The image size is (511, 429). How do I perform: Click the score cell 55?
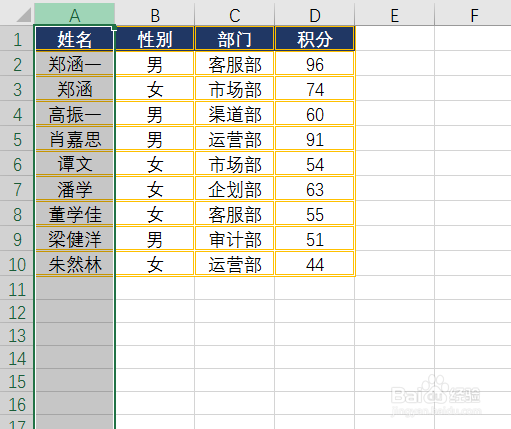pos(315,214)
